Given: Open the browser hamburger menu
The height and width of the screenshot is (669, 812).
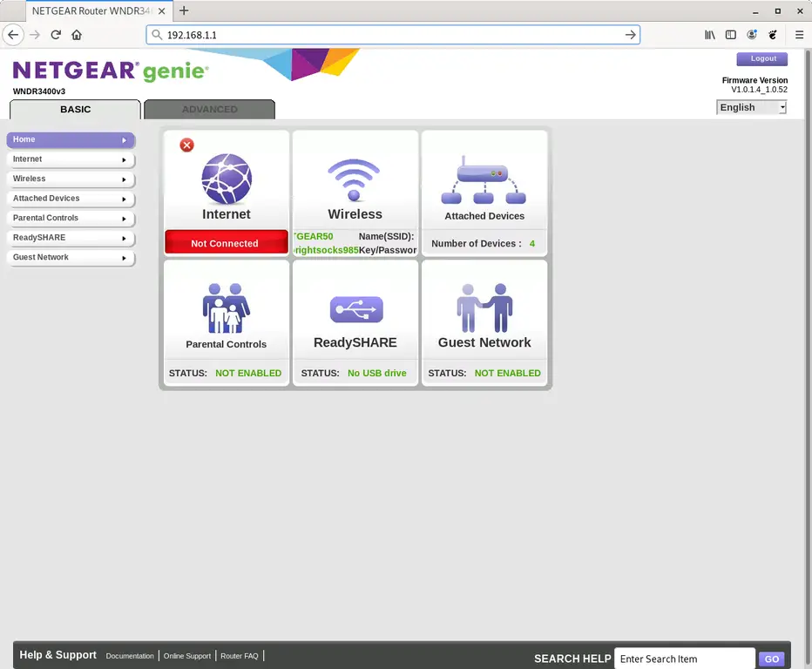Looking at the screenshot, I should 799,35.
